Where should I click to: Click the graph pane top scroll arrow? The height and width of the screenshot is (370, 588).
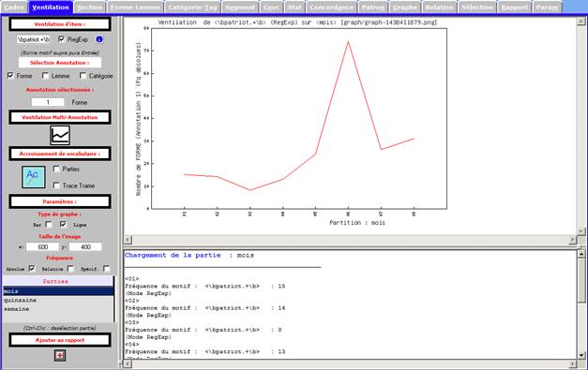581,21
